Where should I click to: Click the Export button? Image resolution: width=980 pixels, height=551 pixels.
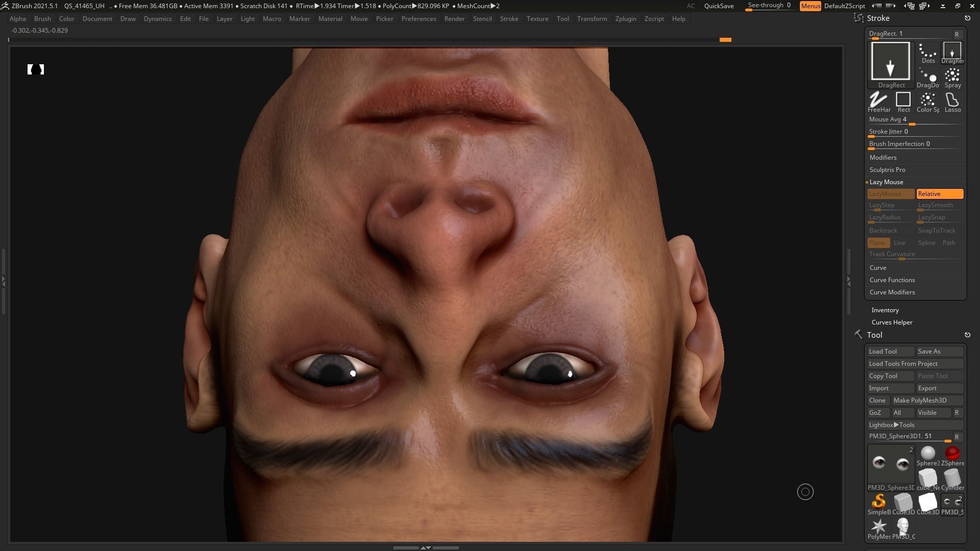(940, 388)
